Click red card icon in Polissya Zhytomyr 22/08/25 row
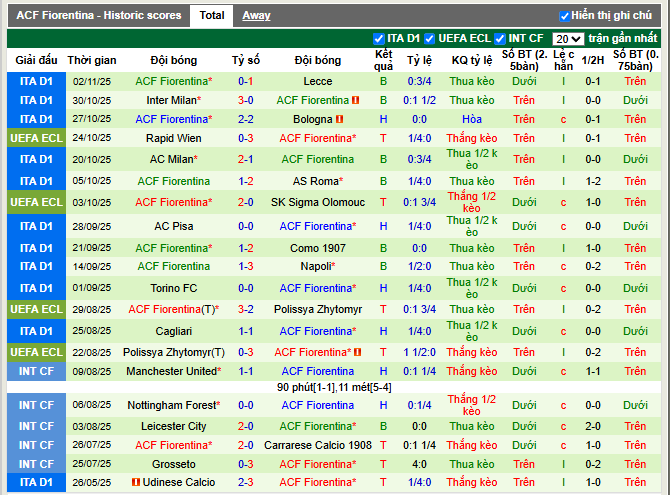670x495 pixels. [358, 352]
